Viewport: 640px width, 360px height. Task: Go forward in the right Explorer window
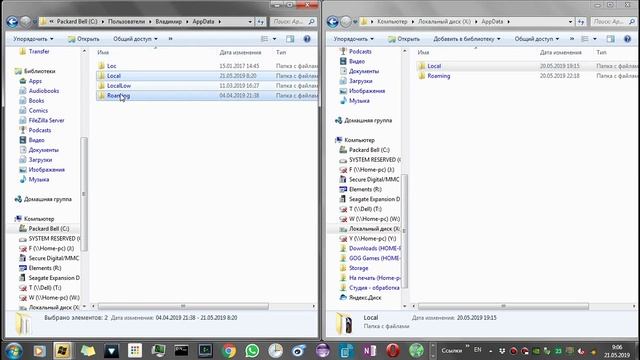coord(346,22)
